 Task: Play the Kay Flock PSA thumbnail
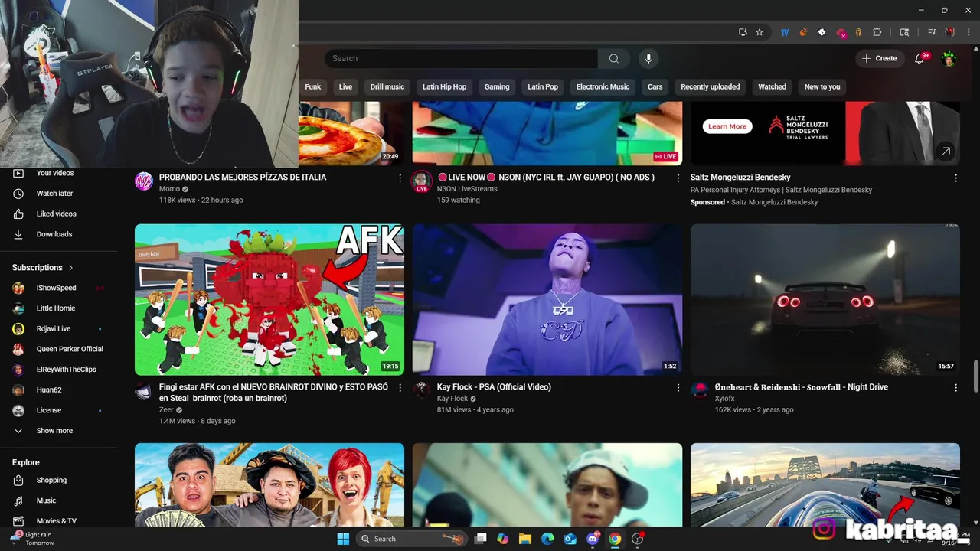click(547, 299)
